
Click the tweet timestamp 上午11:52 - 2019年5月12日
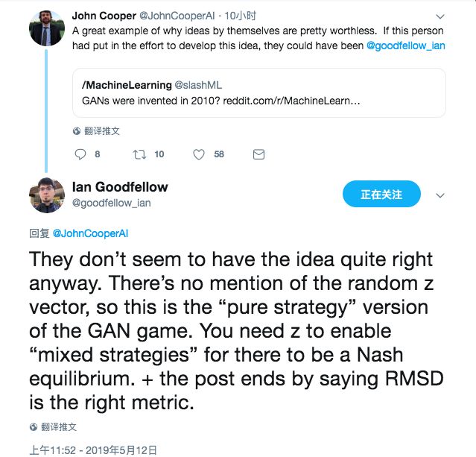(x=92, y=450)
